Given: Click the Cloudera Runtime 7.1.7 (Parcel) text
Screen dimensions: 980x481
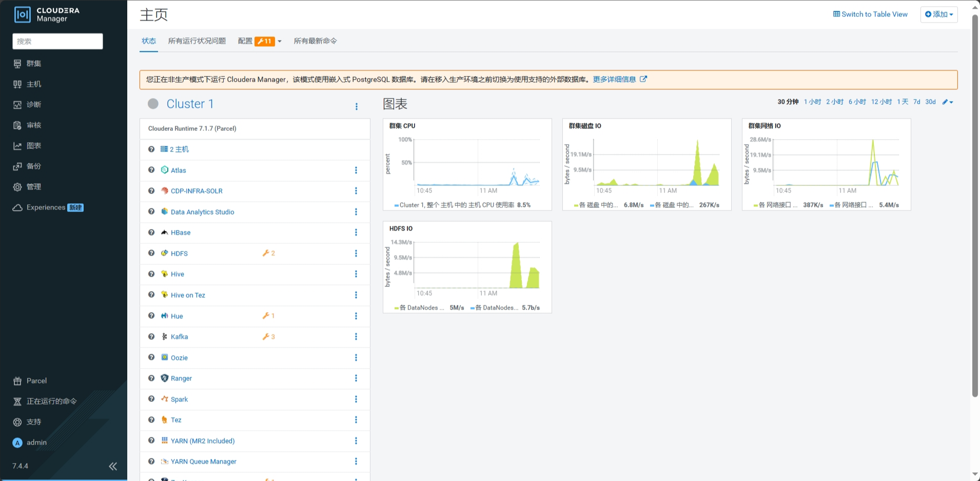Looking at the screenshot, I should [x=192, y=129].
